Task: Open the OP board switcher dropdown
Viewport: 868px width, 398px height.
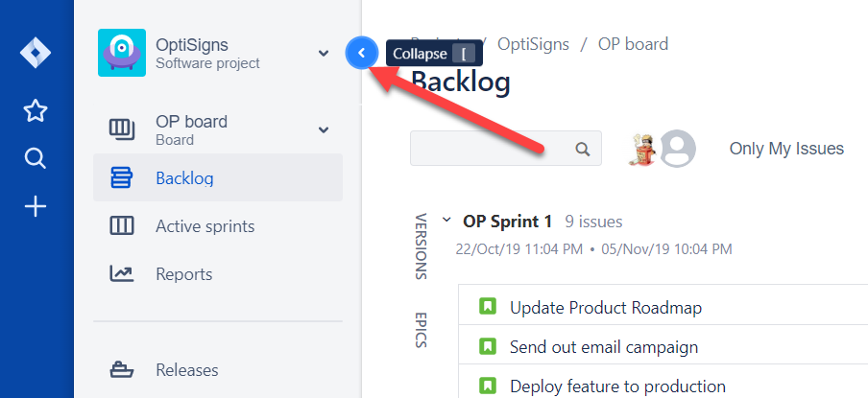Action: click(x=324, y=130)
